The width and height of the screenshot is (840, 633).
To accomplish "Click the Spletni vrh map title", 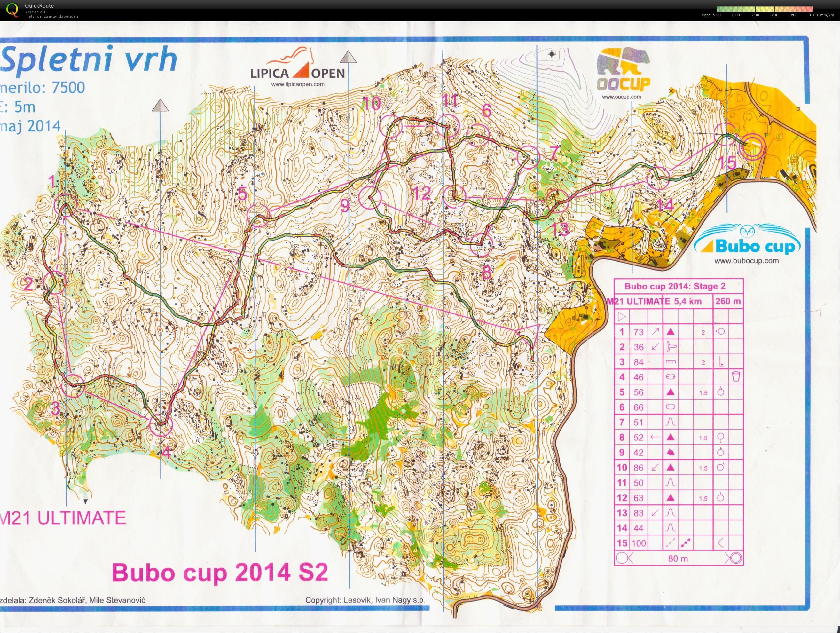I will (89, 59).
